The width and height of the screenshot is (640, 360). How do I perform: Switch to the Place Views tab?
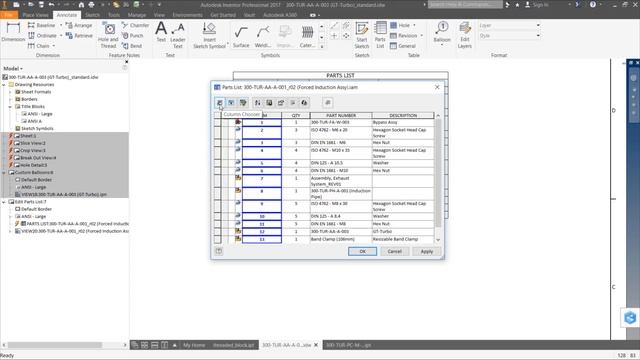pos(36,15)
